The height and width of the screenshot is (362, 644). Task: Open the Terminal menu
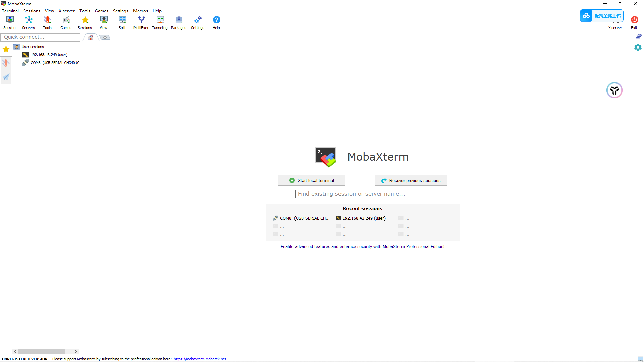point(10,11)
